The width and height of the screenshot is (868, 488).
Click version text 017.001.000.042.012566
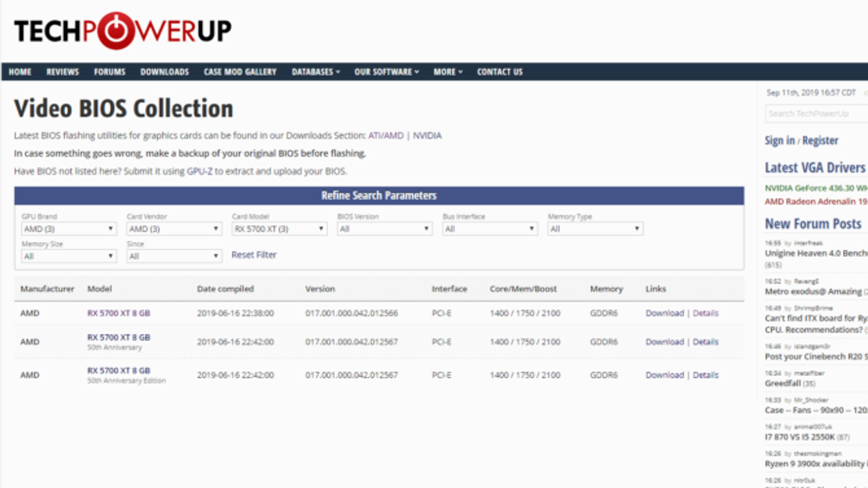point(352,313)
